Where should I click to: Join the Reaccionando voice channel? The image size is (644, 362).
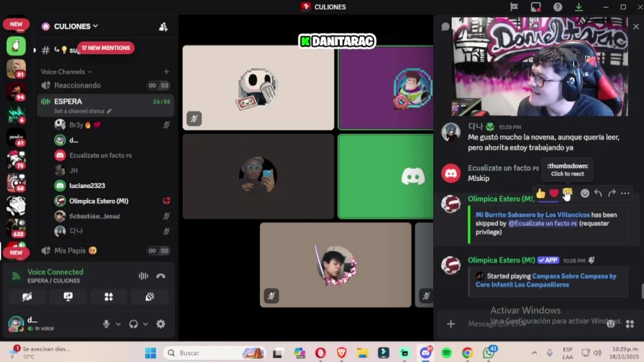pos(106,85)
